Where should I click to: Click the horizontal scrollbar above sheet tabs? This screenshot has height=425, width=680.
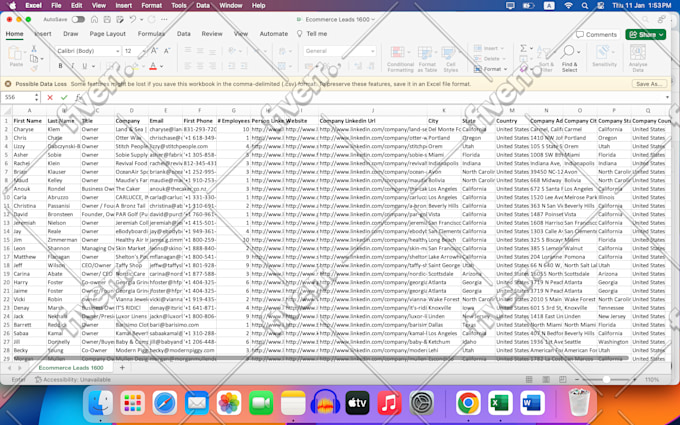(321, 358)
